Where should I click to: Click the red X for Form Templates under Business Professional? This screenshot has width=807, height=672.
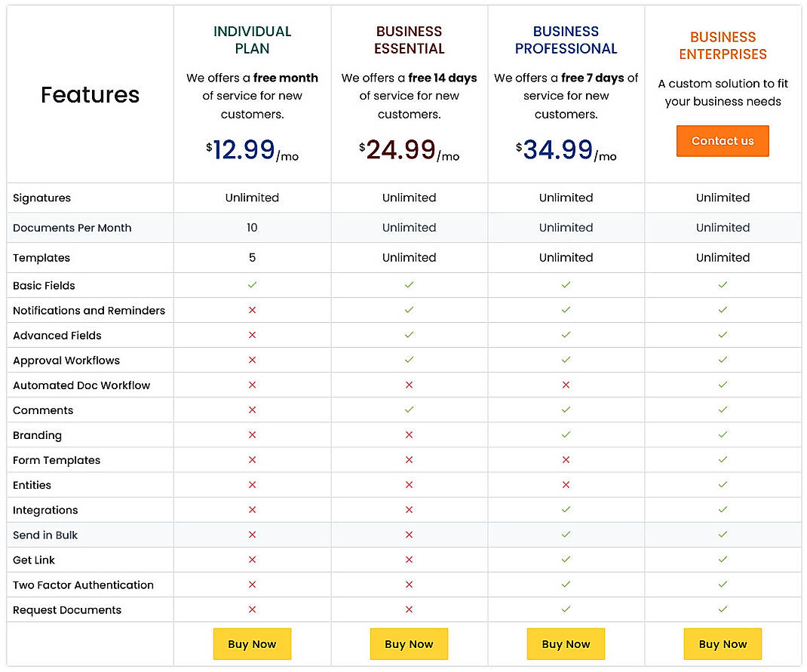click(x=566, y=459)
